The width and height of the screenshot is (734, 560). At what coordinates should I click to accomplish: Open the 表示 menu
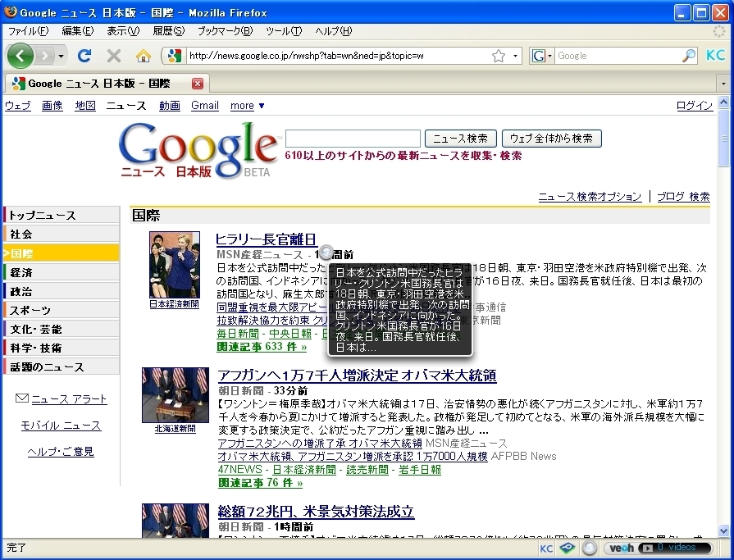(x=123, y=31)
